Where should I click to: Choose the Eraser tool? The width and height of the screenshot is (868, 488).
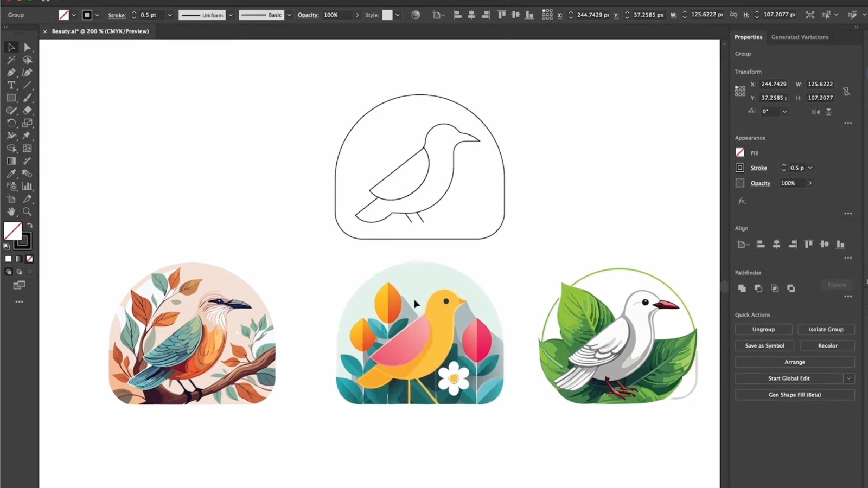pos(27,110)
